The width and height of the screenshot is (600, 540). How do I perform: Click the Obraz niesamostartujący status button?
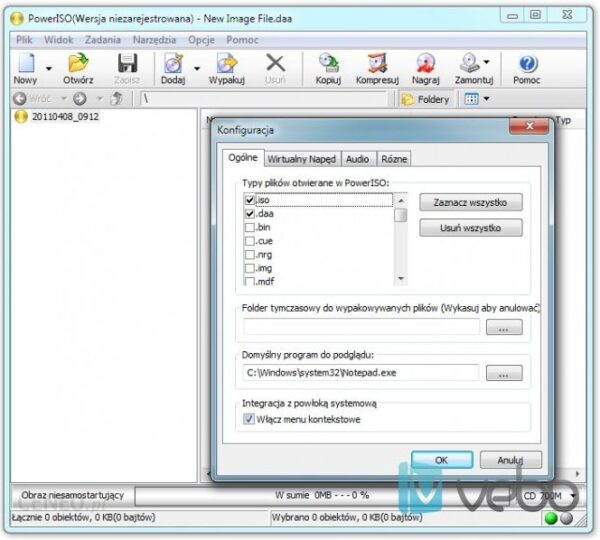(x=73, y=495)
